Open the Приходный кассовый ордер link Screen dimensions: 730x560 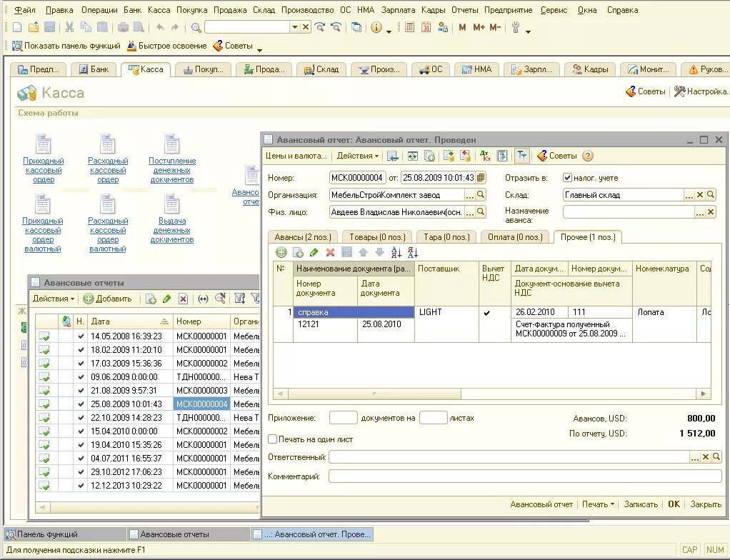[x=43, y=170]
